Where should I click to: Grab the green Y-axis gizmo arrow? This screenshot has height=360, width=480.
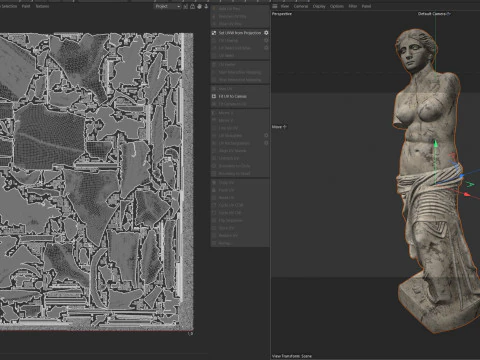coord(435,144)
